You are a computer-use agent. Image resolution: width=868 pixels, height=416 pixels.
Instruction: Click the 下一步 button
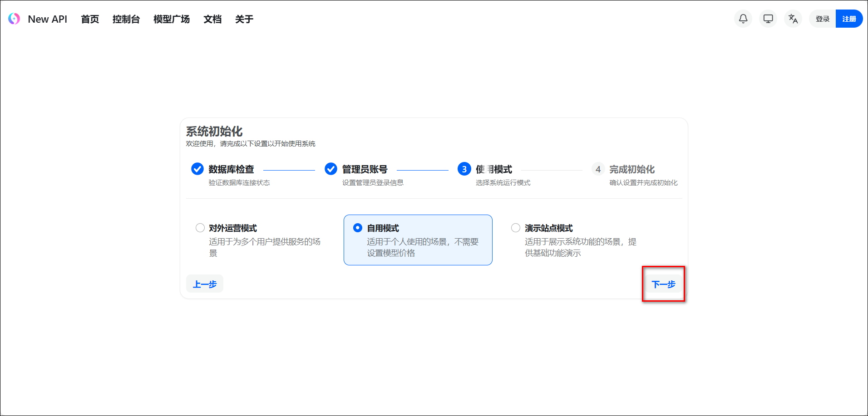(663, 284)
